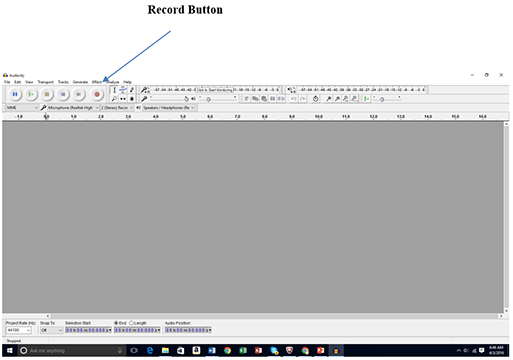Image resolution: width=513 pixels, height=360 pixels.
Task: Click Start Monitoring in recording meter
Action: point(215,90)
